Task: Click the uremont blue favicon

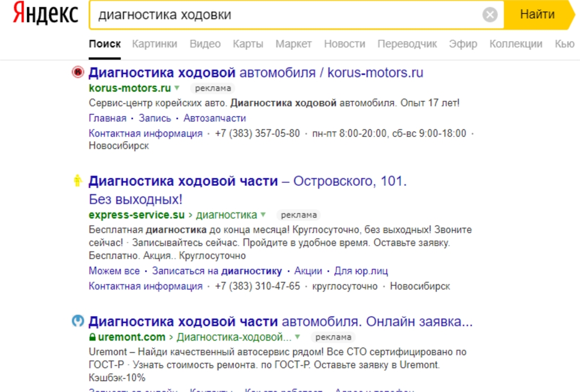Action: (78, 321)
